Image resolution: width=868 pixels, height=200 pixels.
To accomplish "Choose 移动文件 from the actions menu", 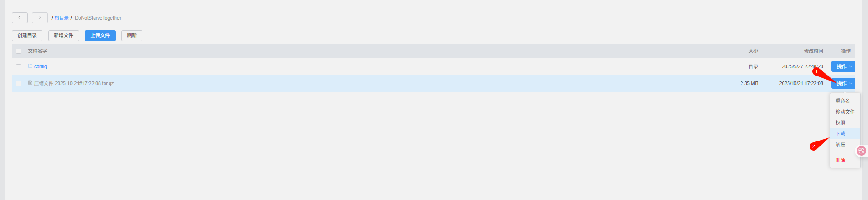I will click(x=845, y=112).
